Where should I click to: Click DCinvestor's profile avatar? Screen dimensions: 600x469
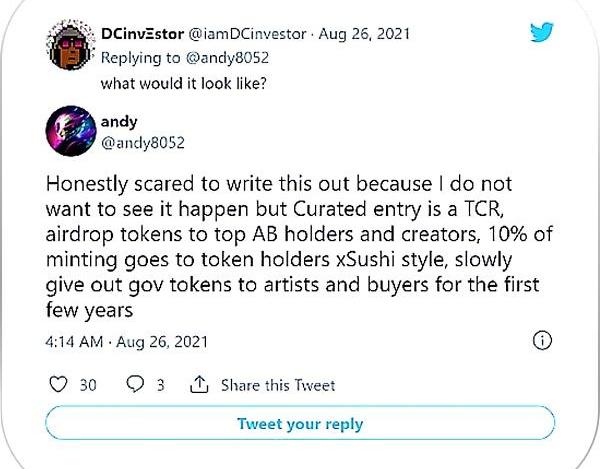[x=69, y=49]
